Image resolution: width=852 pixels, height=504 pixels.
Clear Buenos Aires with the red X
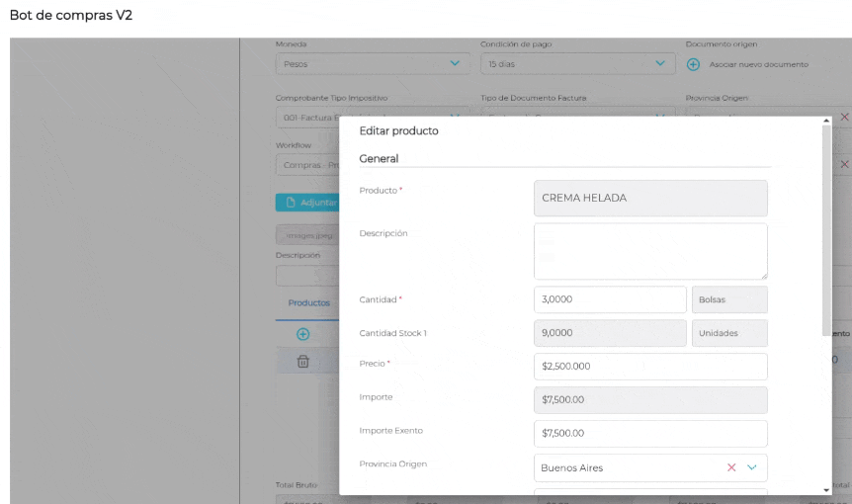click(731, 467)
